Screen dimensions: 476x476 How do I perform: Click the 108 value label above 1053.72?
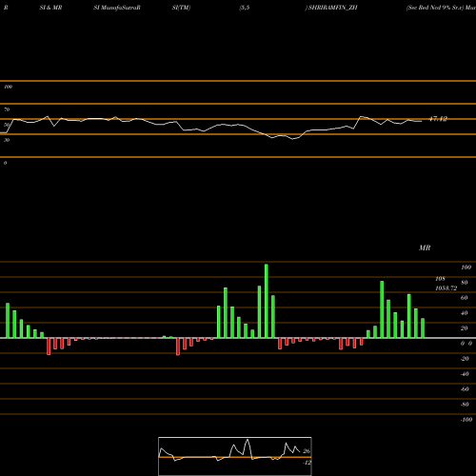440,279
